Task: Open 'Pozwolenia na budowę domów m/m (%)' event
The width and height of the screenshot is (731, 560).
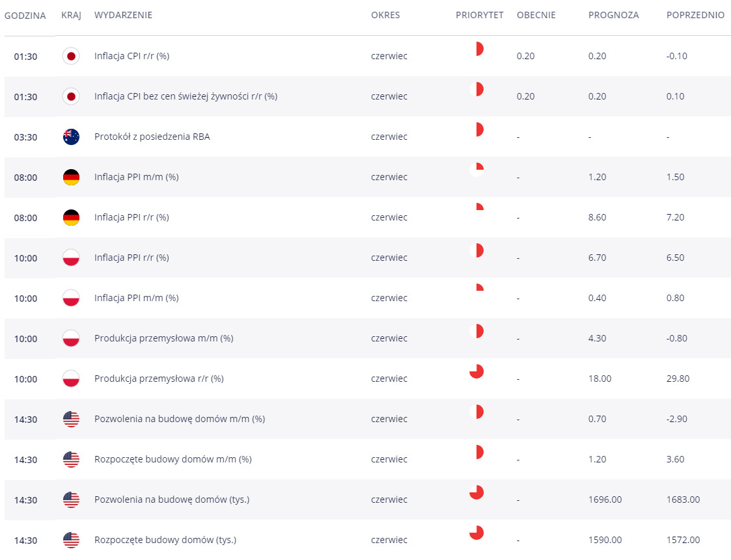Action: (180, 419)
